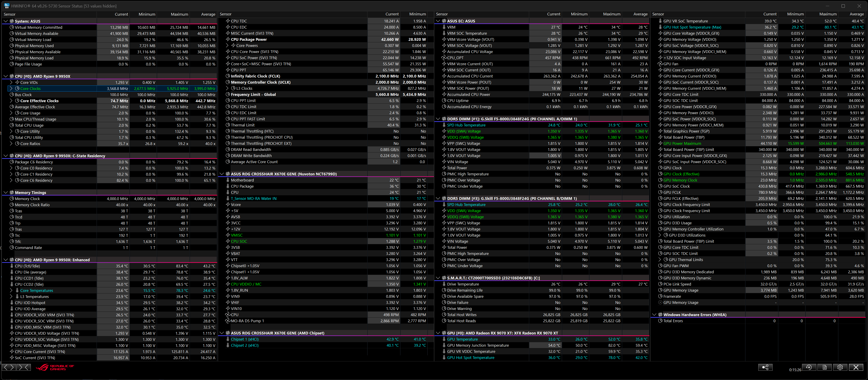The width and height of the screenshot is (868, 380).
Task: Click the expand layout arrows button
Action: [9, 367]
